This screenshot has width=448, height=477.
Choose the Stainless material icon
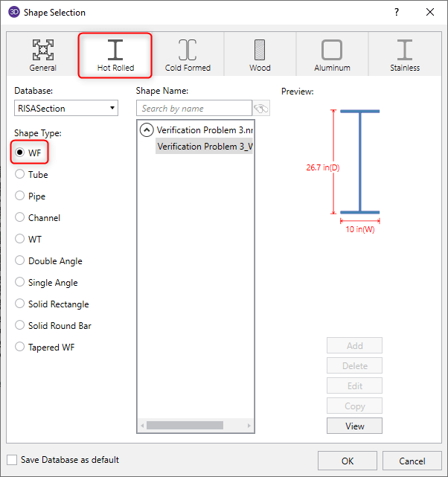405,50
